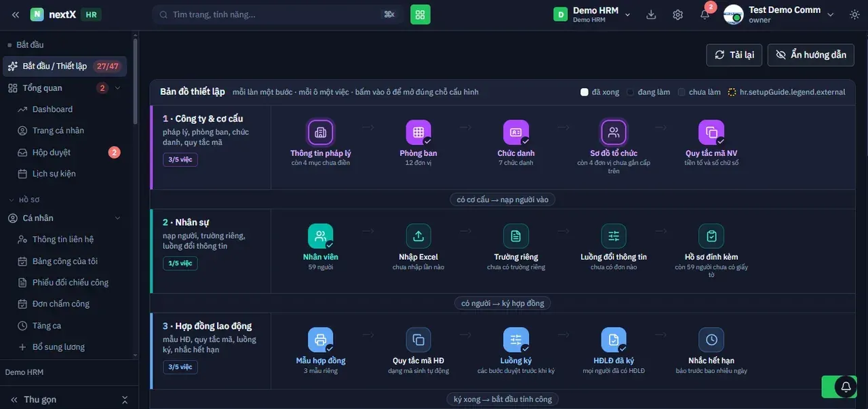The height and width of the screenshot is (409, 868).
Task: Open Hộp duyệt in the sidebar
Action: click(52, 153)
